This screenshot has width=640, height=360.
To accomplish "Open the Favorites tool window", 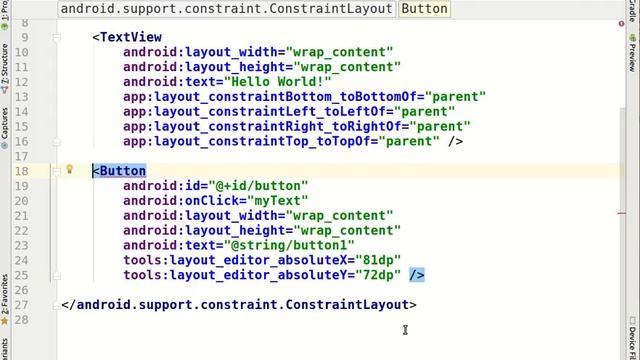I will pyautogui.click(x=4, y=299).
